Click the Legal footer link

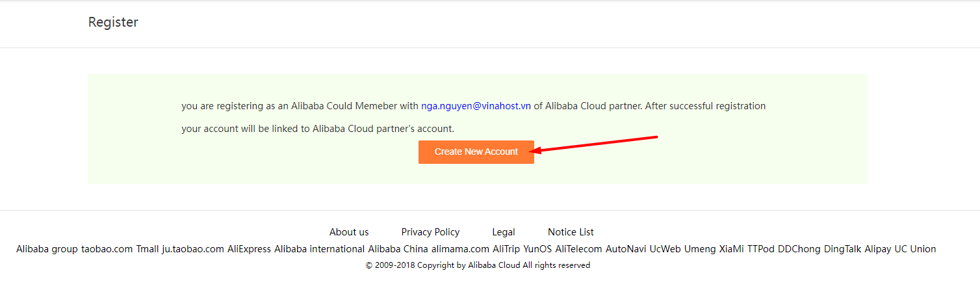(x=504, y=232)
